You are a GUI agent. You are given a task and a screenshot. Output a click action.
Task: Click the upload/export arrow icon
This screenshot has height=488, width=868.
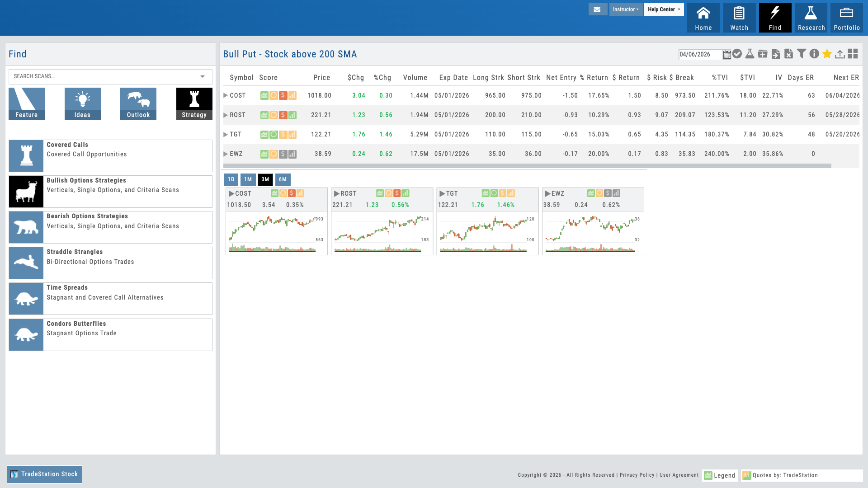point(840,54)
